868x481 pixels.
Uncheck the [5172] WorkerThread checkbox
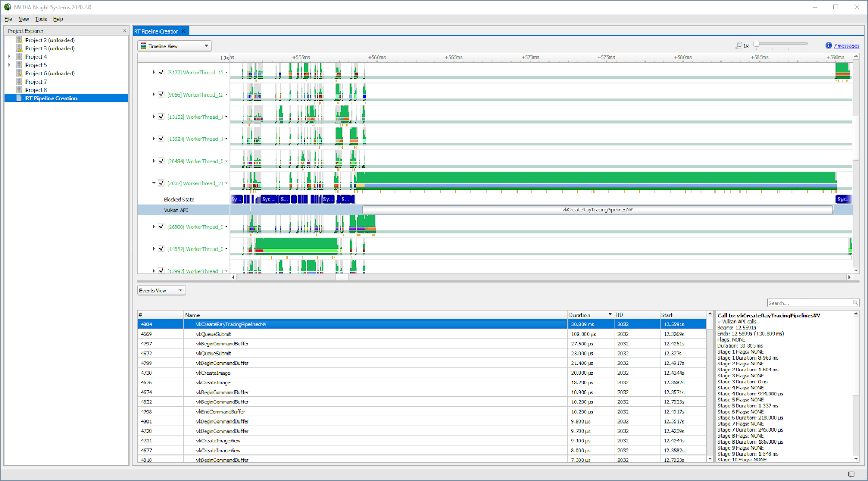pos(161,72)
